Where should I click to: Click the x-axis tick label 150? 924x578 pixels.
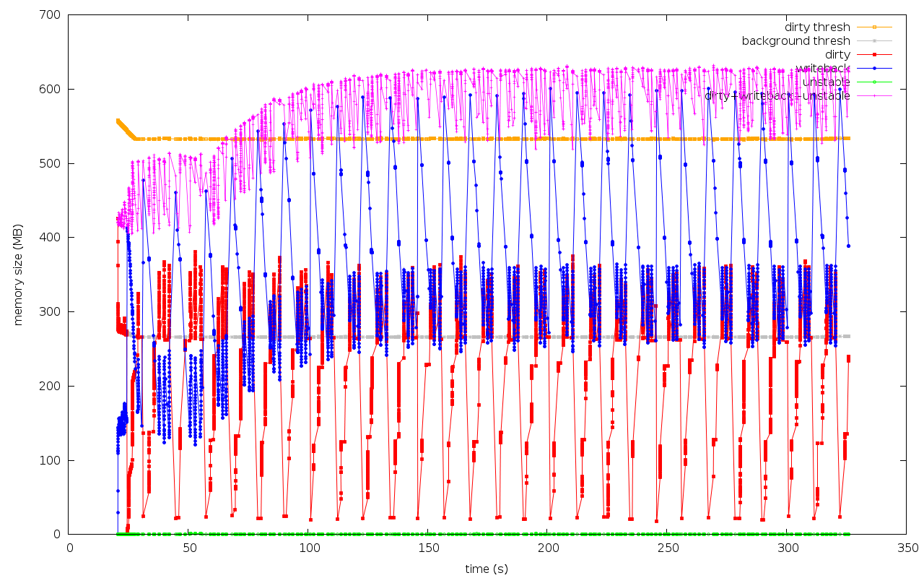(428, 548)
